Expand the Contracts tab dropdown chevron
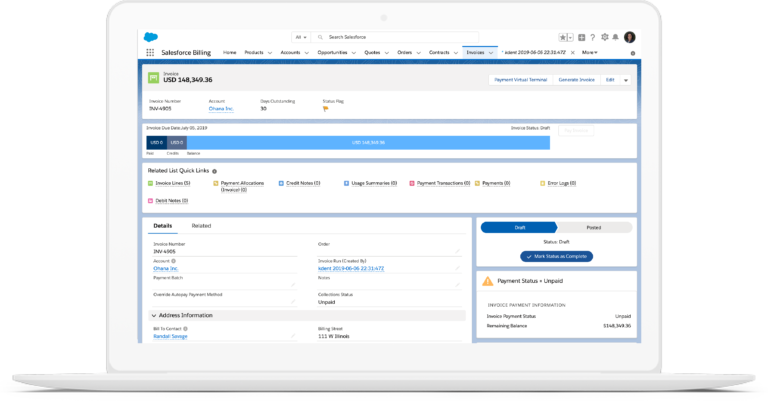768x401 pixels. pos(456,53)
